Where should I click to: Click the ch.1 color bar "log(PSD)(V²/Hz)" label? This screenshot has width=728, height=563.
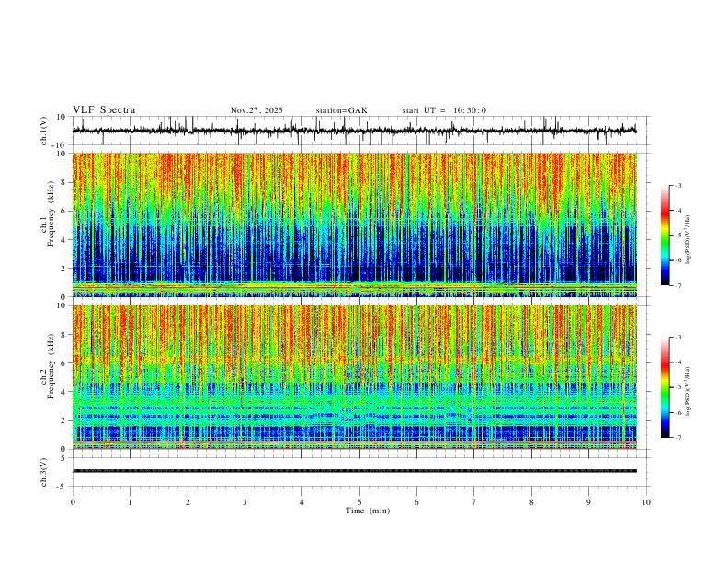(x=688, y=240)
